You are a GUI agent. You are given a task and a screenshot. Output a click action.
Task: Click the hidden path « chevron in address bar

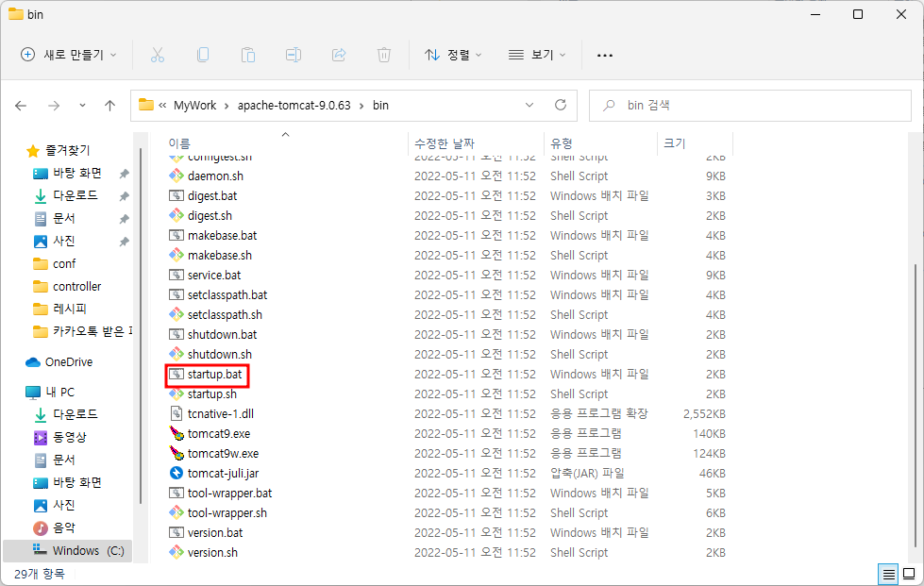162,106
